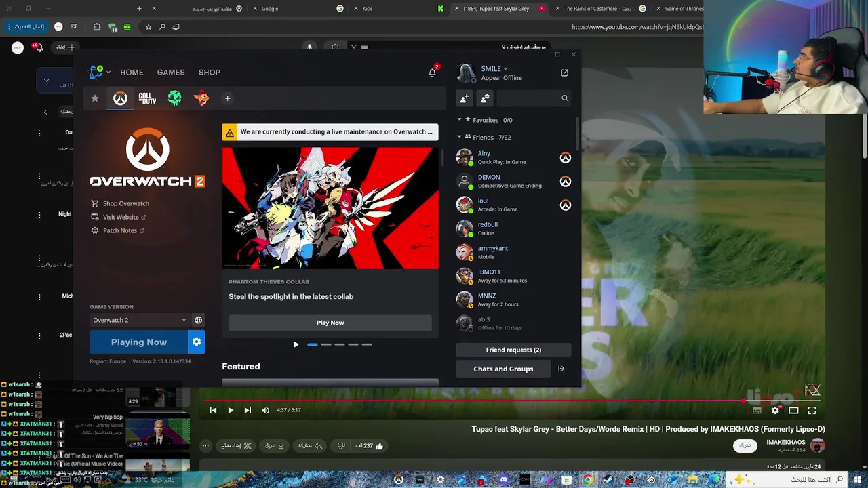868x488 pixels.
Task: Open more options on YouTube video
Action: 205,446
